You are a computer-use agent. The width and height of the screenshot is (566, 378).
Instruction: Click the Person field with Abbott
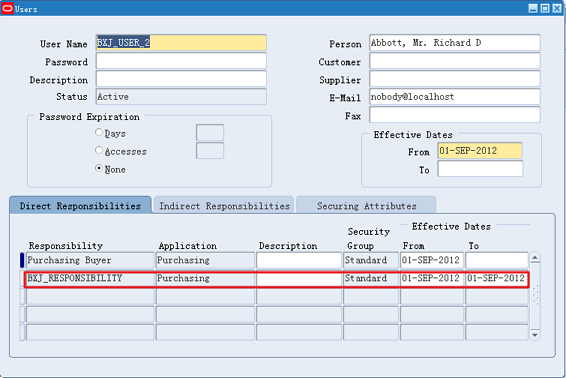tap(455, 43)
